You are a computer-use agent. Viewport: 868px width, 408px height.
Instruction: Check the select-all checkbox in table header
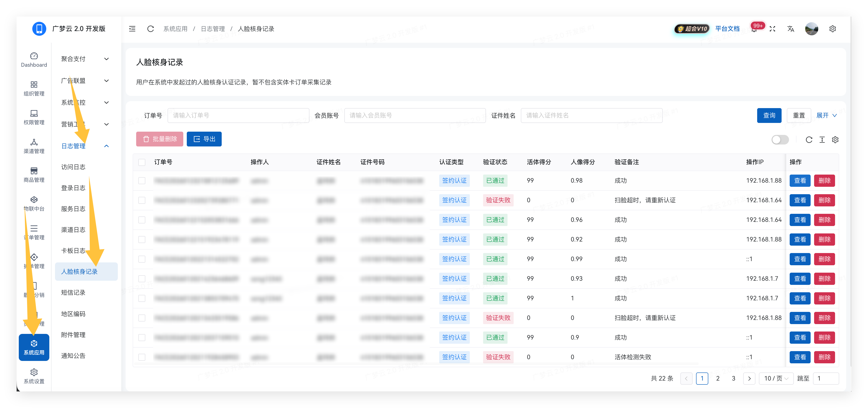(142, 162)
